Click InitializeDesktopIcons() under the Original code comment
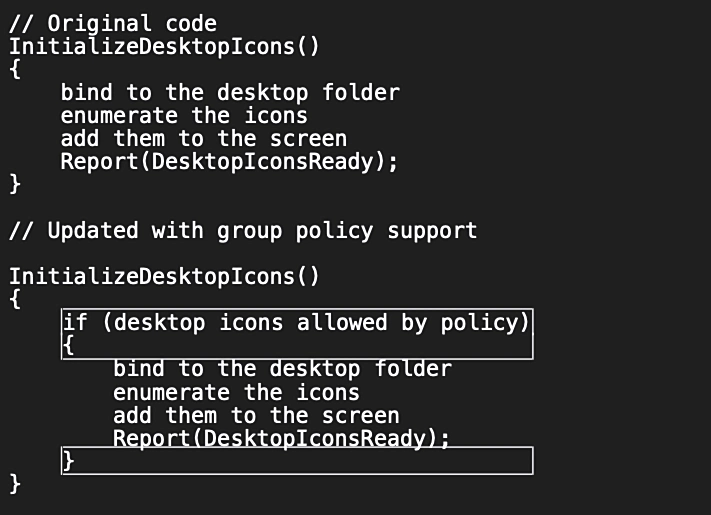Image resolution: width=711 pixels, height=515 pixels. point(165,46)
